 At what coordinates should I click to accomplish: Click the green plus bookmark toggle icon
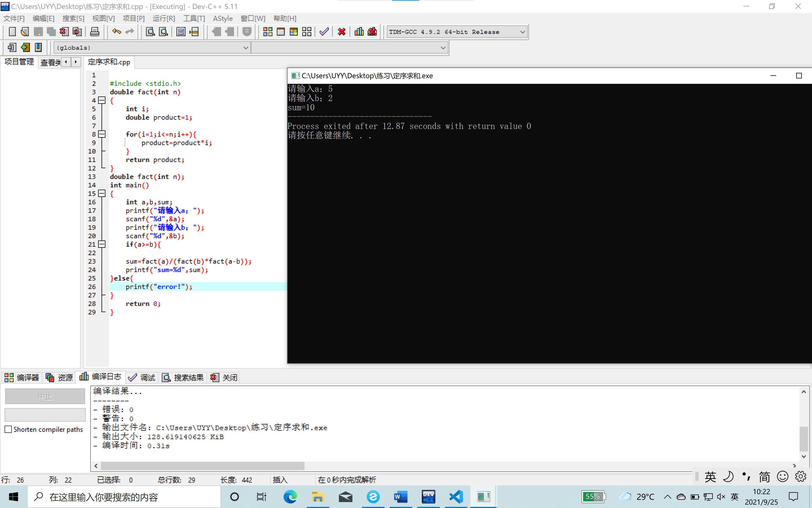pyautogui.click(x=25, y=47)
